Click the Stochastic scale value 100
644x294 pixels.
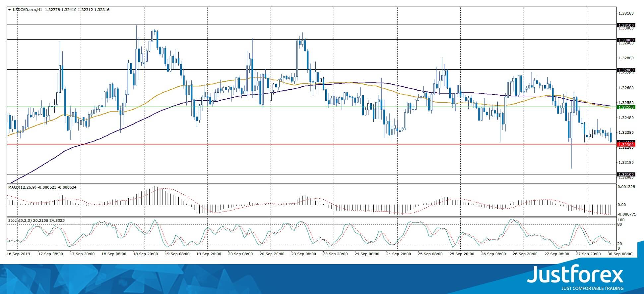(621, 220)
